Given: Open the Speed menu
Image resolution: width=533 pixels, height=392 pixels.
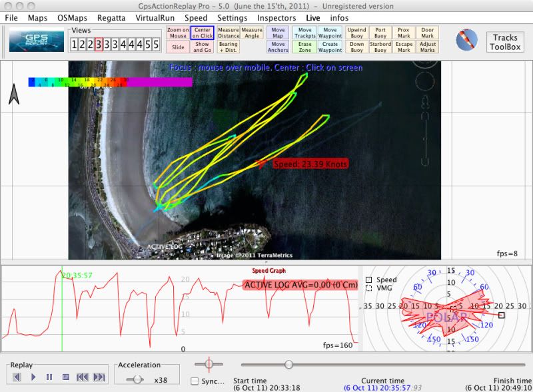Looking at the screenshot, I should pos(196,18).
